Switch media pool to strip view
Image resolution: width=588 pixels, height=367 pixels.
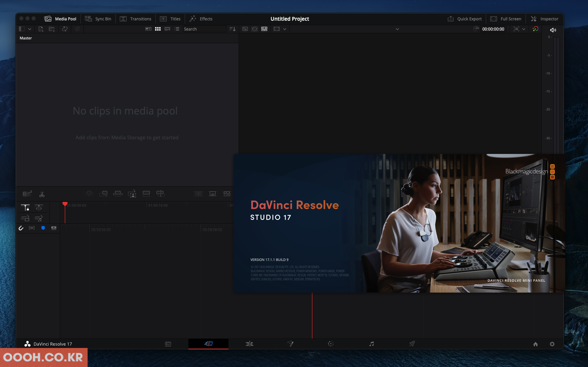[167, 29]
